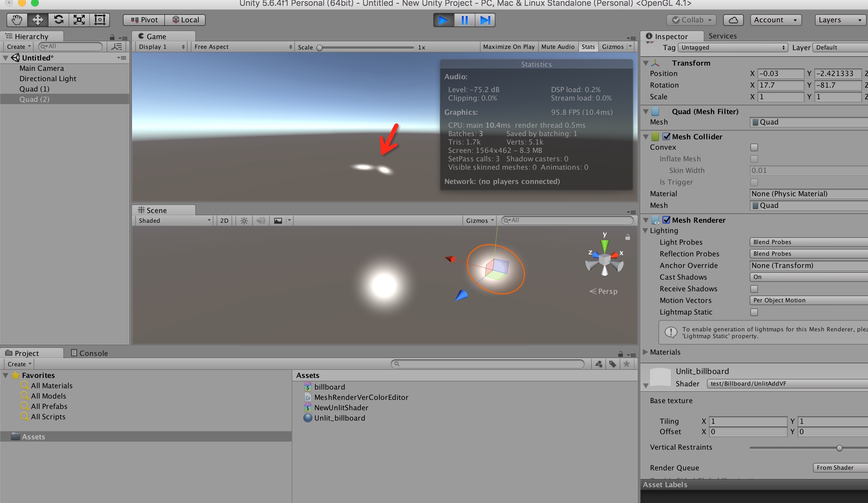This screenshot has width=868, height=503.
Task: Select the Hand tool in toolbar
Action: (x=17, y=20)
